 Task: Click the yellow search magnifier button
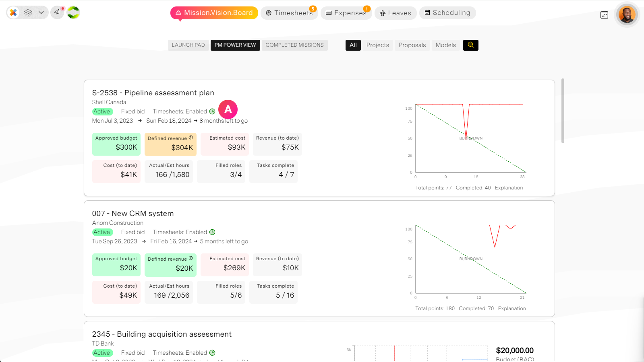point(471,45)
